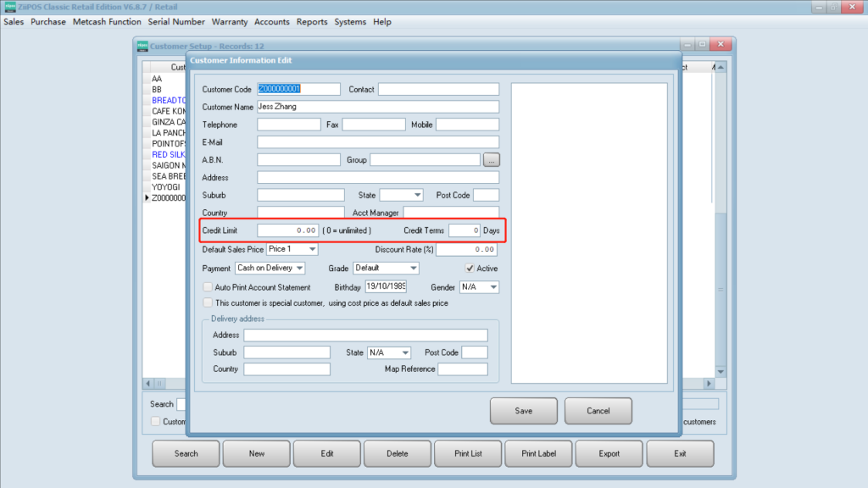Open the Sales menu
The height and width of the screenshot is (488, 868).
click(x=14, y=22)
